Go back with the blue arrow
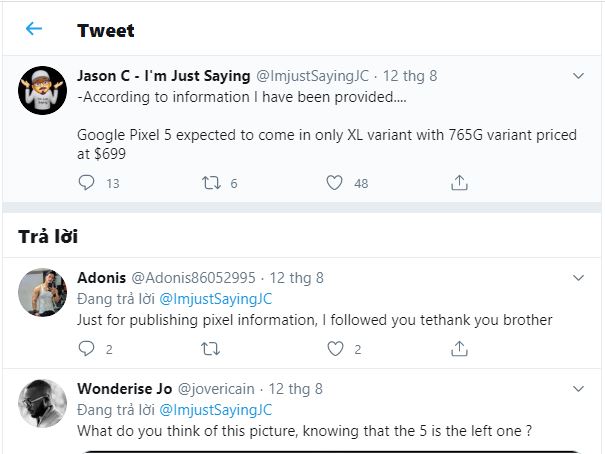 coord(34,29)
